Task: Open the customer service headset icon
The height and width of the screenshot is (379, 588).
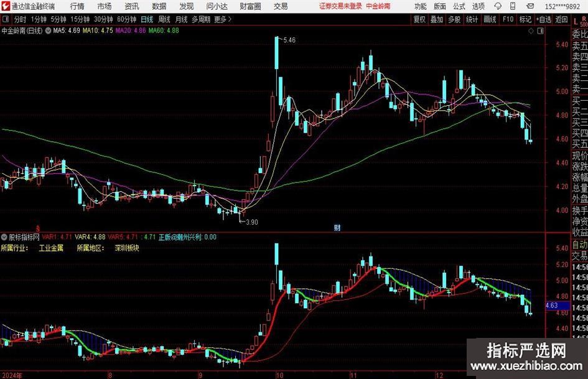Action: (498, 6)
